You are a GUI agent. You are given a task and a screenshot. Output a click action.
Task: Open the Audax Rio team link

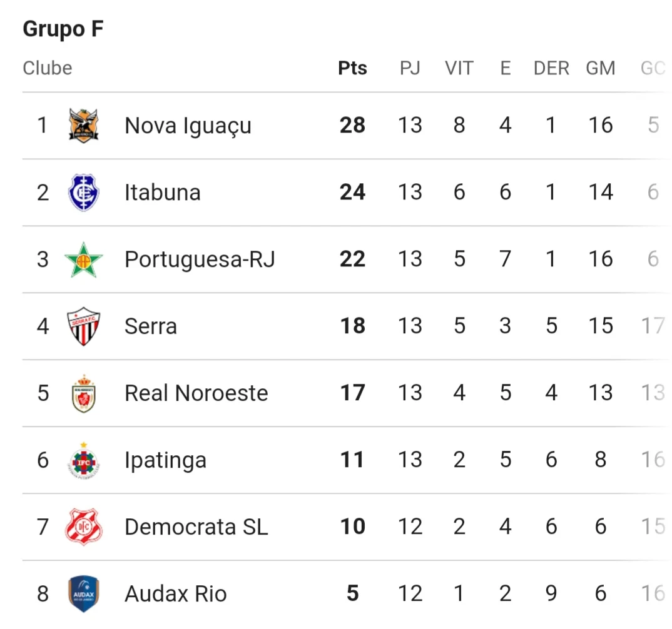[176, 594]
